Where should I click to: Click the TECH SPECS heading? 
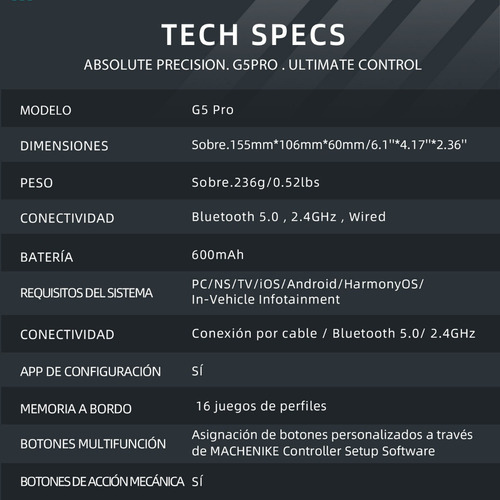click(x=253, y=35)
